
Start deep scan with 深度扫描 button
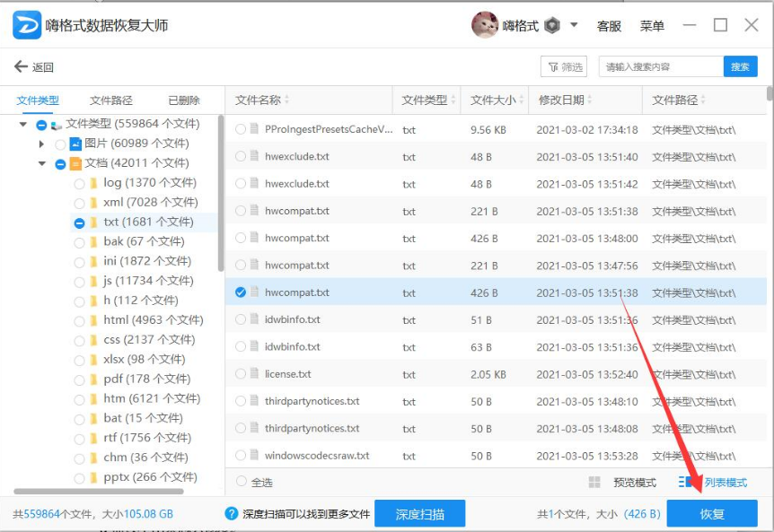point(419,514)
